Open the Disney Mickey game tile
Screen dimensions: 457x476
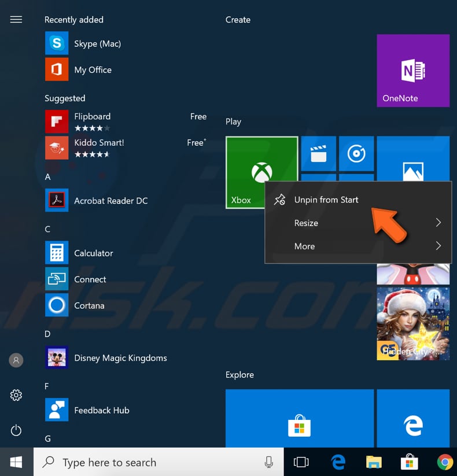(x=413, y=274)
